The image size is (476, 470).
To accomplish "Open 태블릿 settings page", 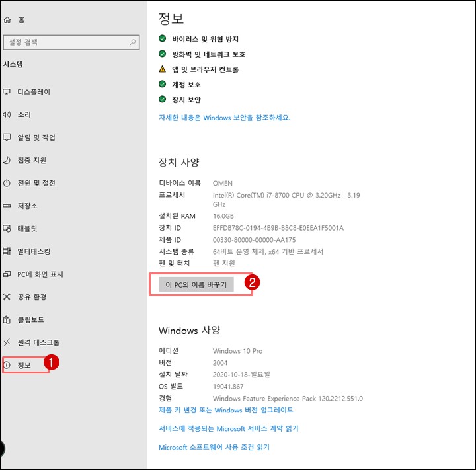I will point(27,228).
